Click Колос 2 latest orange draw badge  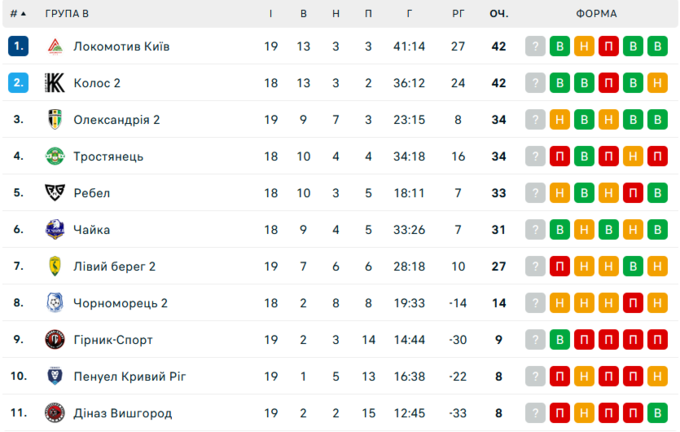point(657,83)
